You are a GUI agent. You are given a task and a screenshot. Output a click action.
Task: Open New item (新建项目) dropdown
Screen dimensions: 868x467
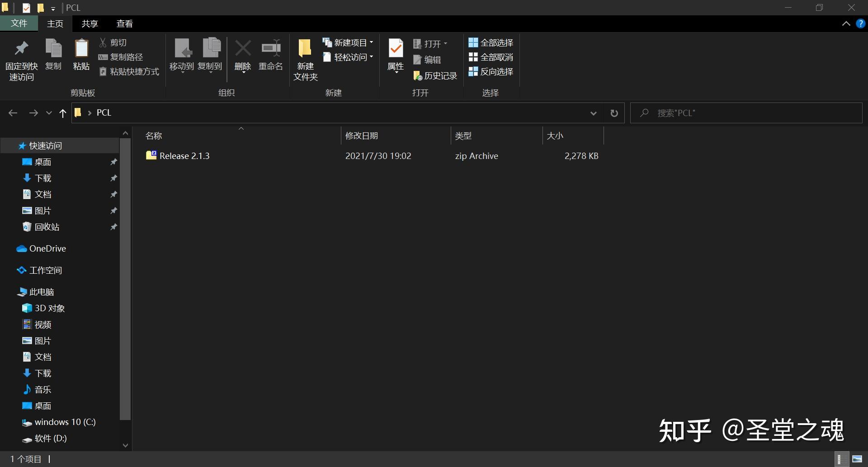point(348,42)
